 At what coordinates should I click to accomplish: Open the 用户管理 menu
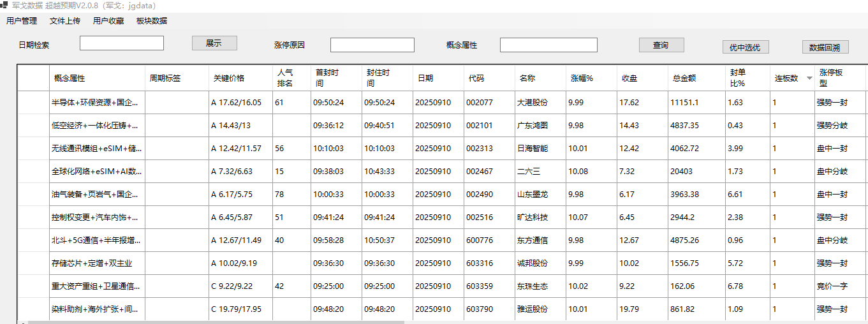point(22,20)
